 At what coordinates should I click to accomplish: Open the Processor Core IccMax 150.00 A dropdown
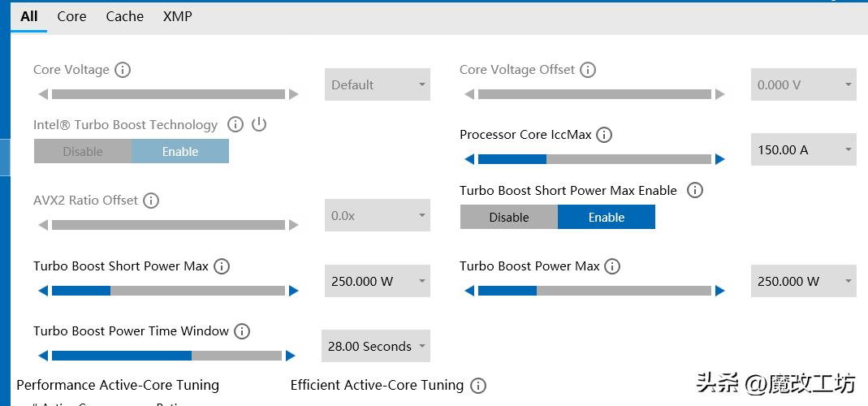point(803,150)
